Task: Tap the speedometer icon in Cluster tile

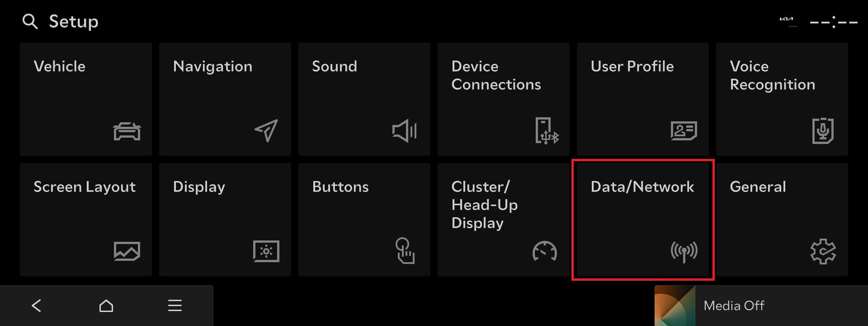Action: [545, 251]
